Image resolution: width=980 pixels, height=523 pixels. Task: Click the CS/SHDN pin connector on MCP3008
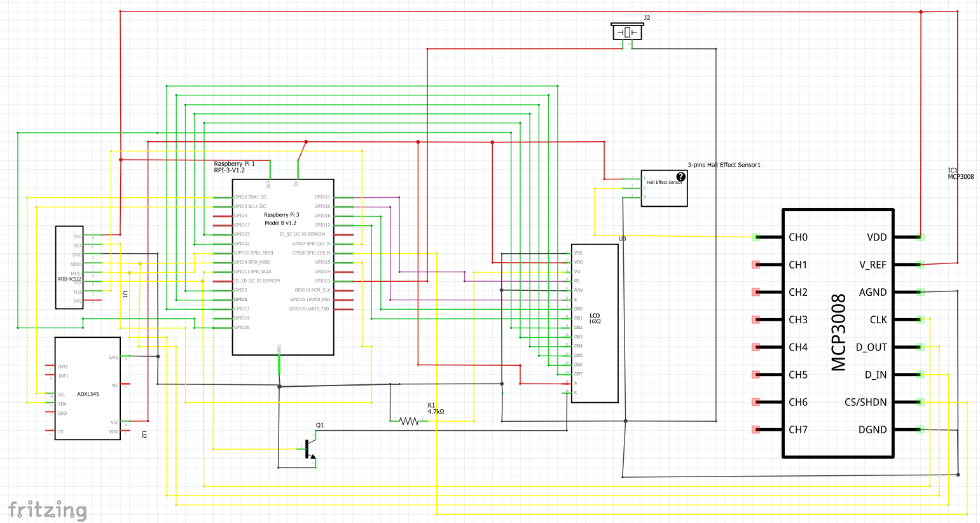pyautogui.click(x=920, y=402)
